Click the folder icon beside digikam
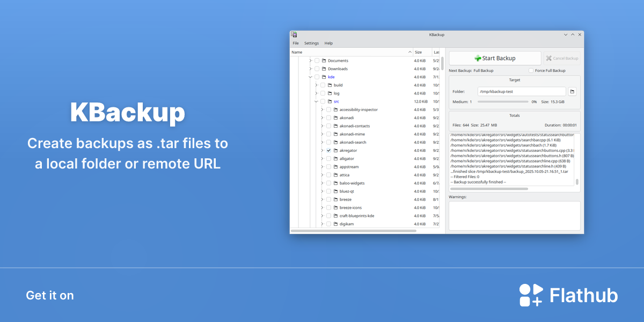The image size is (644, 322). [x=335, y=224]
